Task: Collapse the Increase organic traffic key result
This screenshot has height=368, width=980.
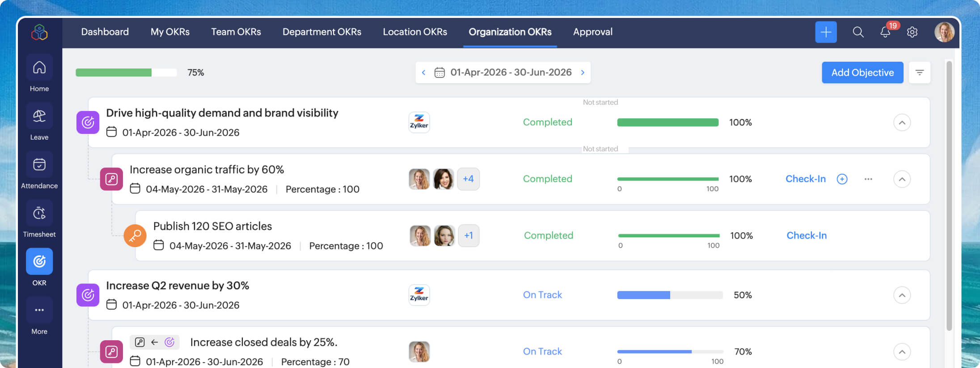Action: tap(902, 179)
